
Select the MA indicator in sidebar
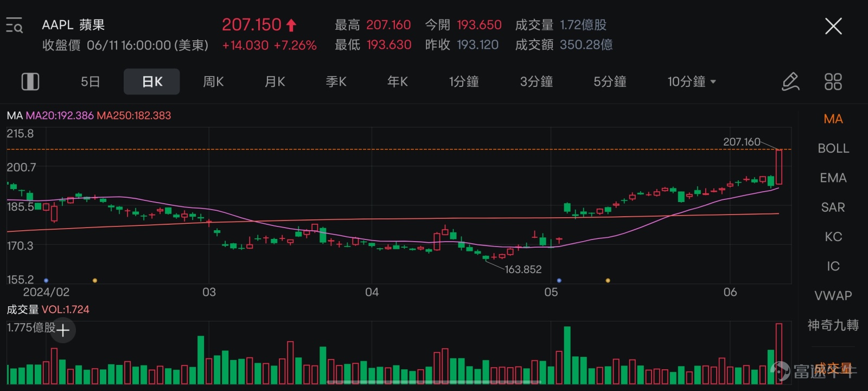tap(833, 119)
